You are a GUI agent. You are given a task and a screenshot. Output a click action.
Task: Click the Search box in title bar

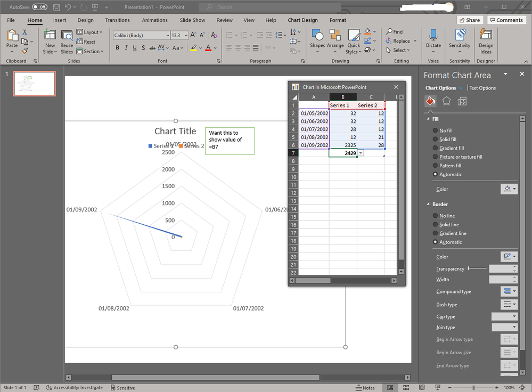270,7
